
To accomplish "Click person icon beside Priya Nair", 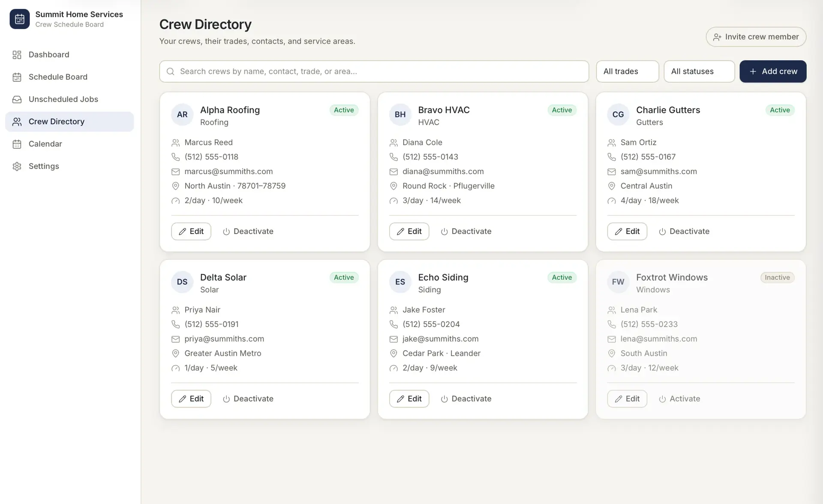I will (x=175, y=310).
